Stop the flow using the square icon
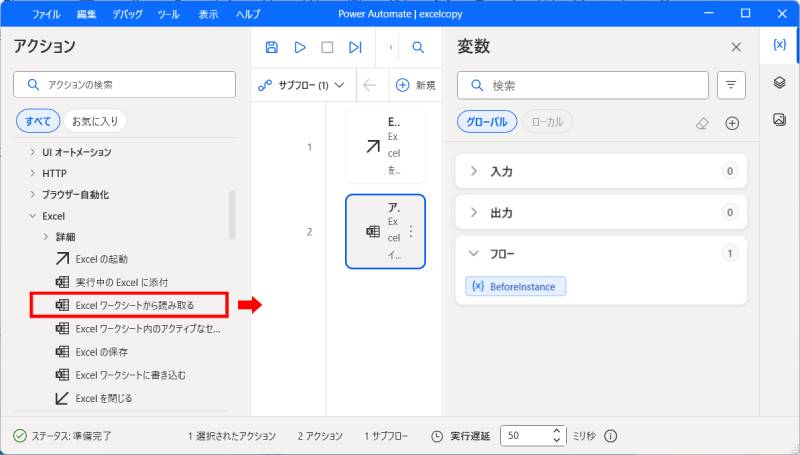Viewport: 800px width, 455px height. (x=327, y=47)
